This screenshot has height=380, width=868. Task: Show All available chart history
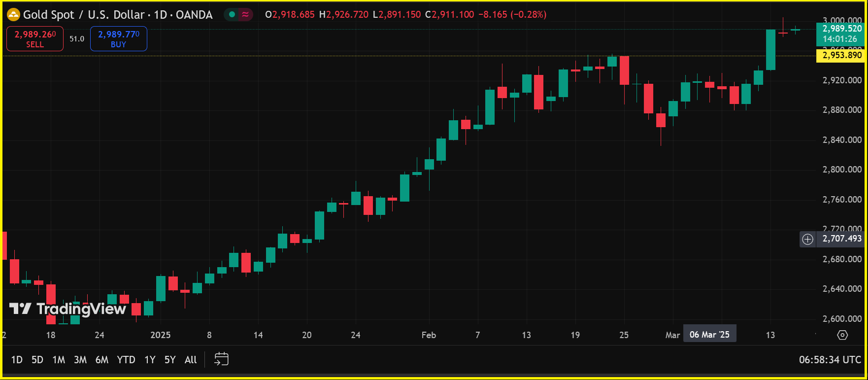(191, 360)
